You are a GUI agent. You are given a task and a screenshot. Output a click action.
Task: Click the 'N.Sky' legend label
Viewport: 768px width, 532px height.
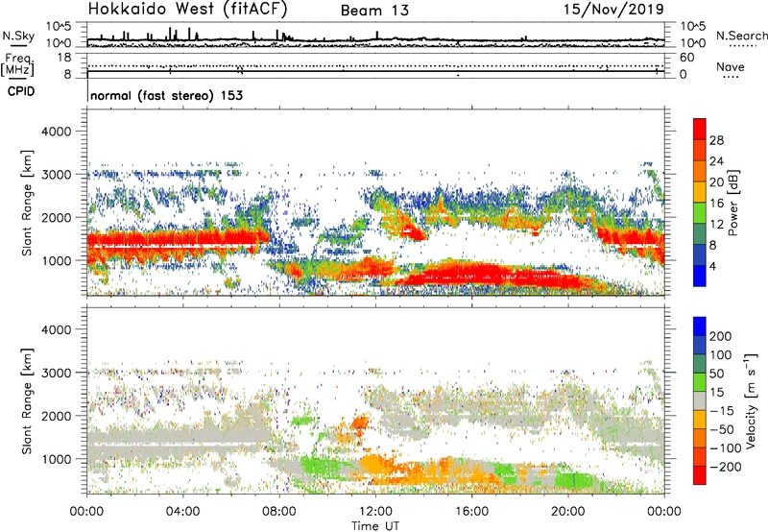pos(18,36)
